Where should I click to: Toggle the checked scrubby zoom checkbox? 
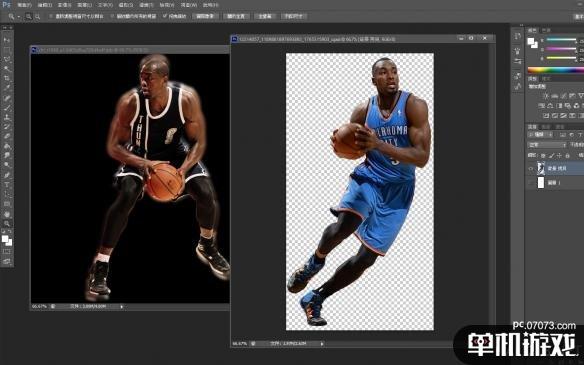tap(165, 16)
